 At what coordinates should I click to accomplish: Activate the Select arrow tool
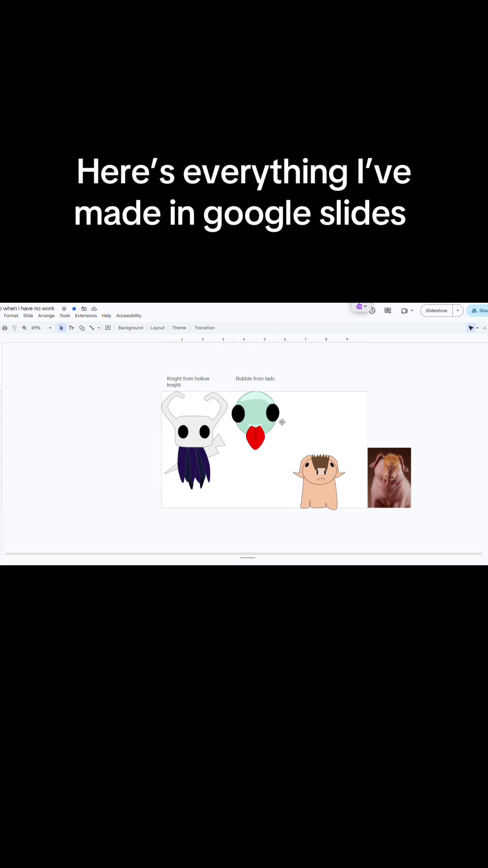61,328
